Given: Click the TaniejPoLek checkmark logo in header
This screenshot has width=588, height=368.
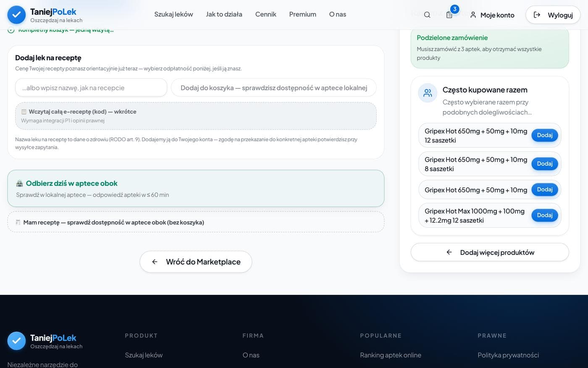Looking at the screenshot, I should (x=16, y=15).
